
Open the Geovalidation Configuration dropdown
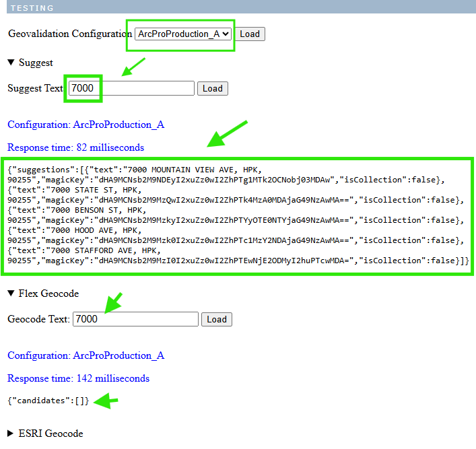tap(183, 34)
